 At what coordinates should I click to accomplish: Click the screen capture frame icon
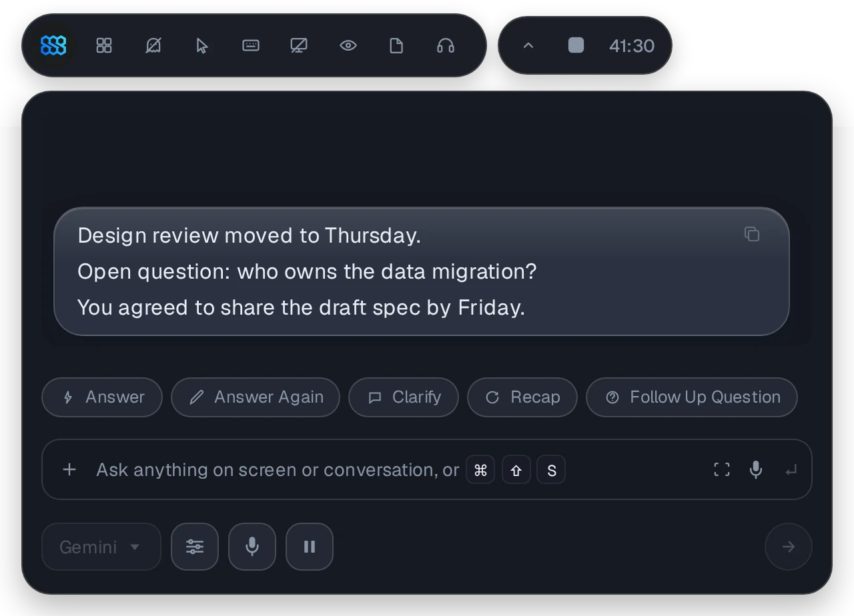722,469
